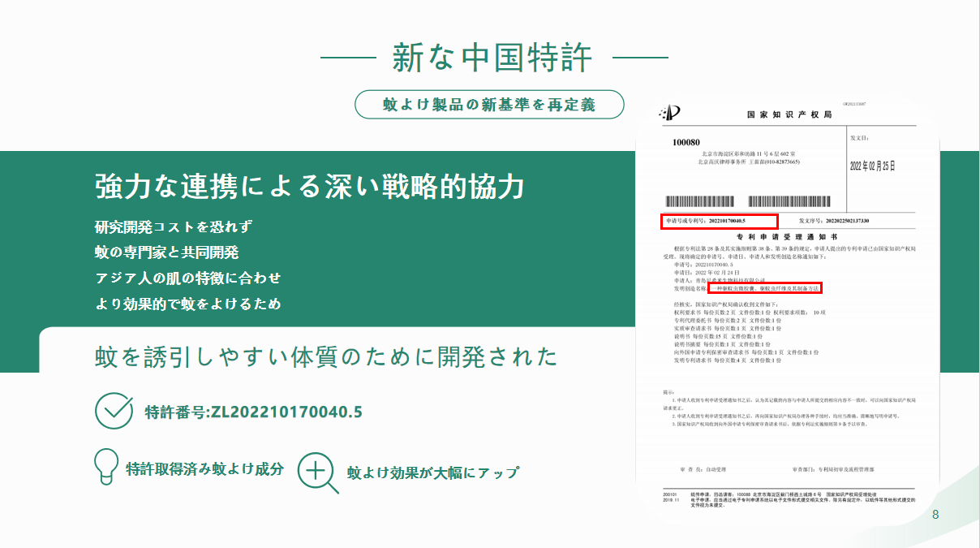Click the slide page number 8
Screen dimensions: 980x548
click(x=935, y=515)
